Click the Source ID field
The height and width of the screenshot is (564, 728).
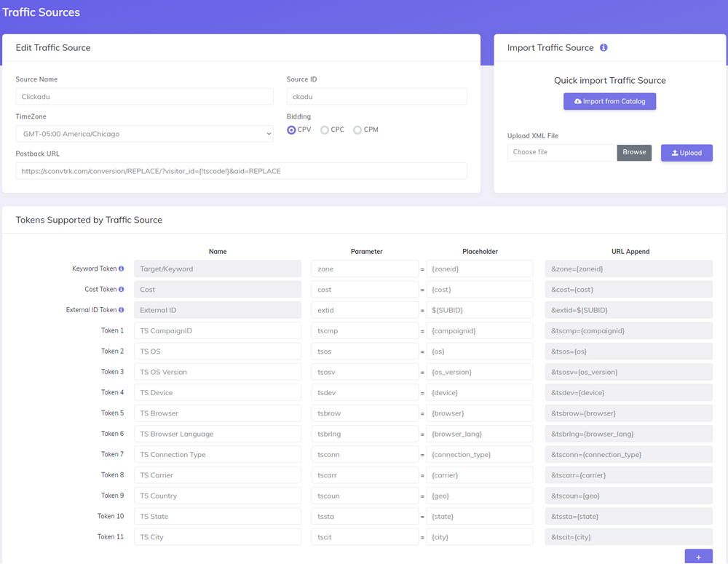pos(376,96)
